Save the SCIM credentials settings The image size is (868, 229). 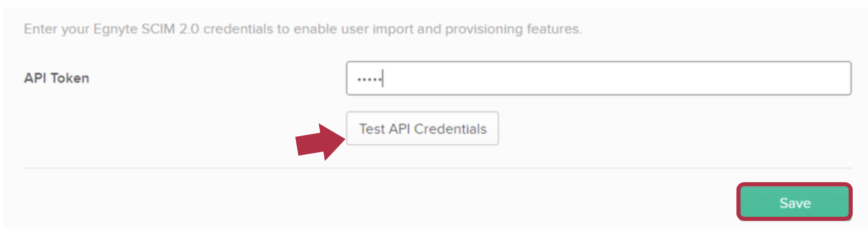pyautogui.click(x=795, y=203)
